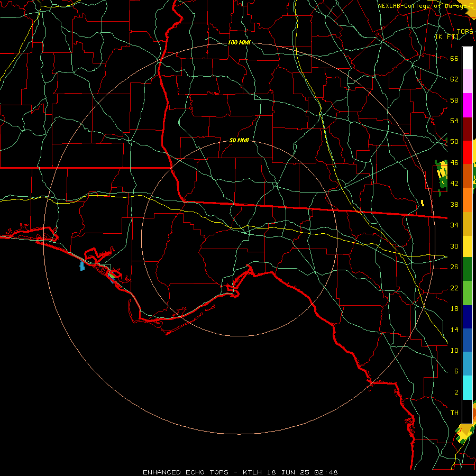Click the gold 34 kft legend swatch

(x=467, y=224)
